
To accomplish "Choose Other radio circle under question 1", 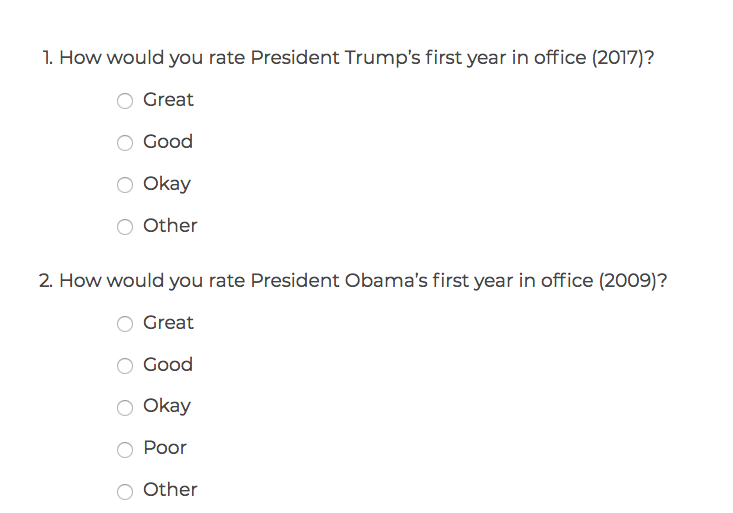I will click(125, 227).
